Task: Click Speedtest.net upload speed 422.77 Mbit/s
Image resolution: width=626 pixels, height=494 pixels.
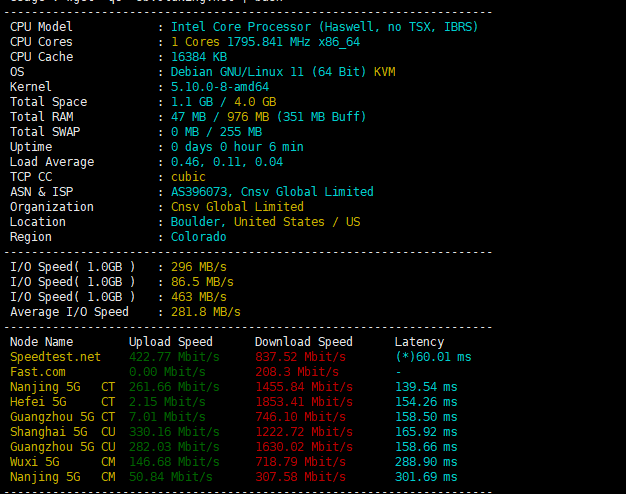Action: coord(174,357)
